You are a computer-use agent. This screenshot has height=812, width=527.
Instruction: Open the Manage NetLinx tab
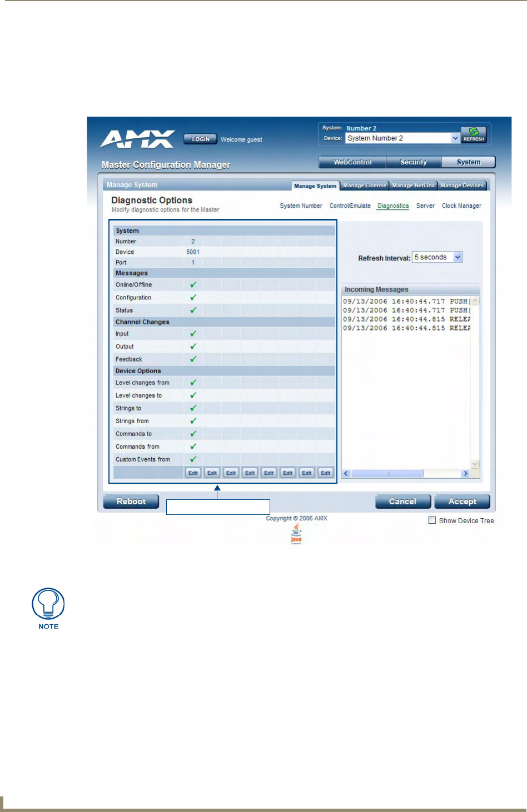414,186
